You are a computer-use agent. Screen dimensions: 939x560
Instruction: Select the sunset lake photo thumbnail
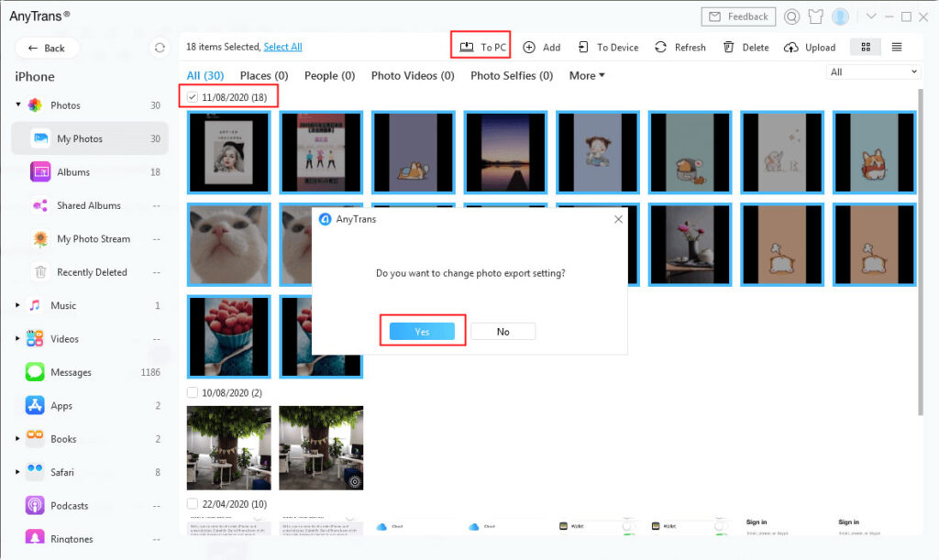tap(505, 152)
